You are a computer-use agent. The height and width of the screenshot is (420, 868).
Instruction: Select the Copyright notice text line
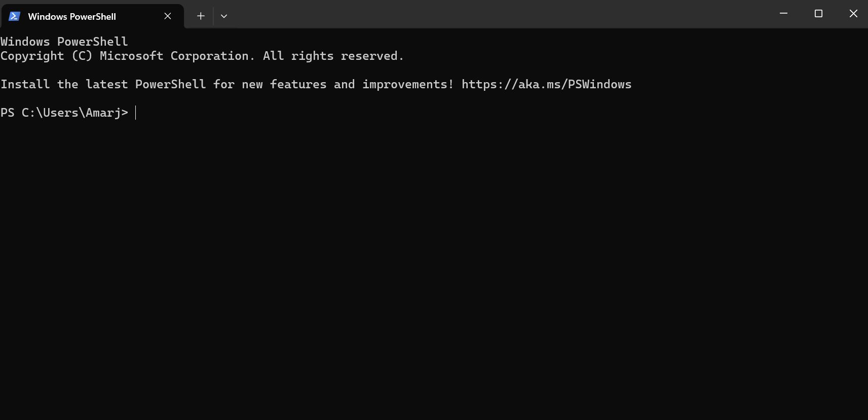(202, 56)
